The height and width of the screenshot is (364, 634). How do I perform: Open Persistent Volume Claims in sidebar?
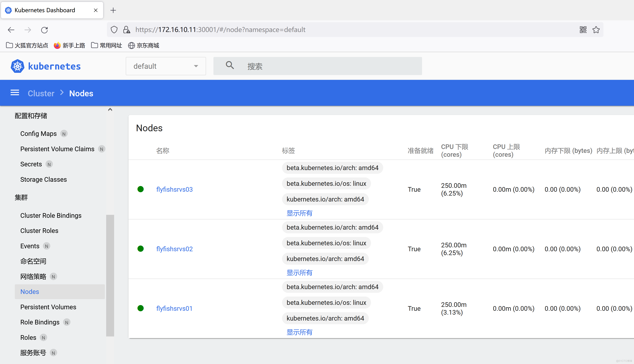point(57,149)
